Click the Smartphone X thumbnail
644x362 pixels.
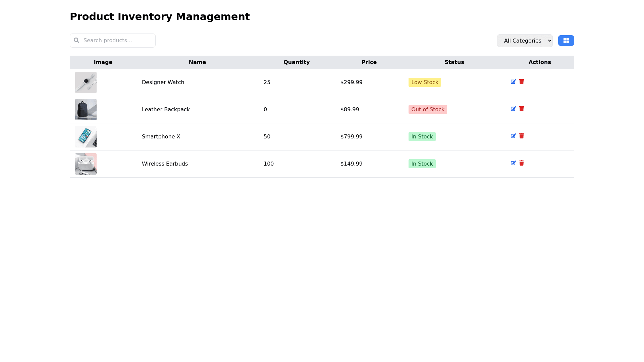86,137
